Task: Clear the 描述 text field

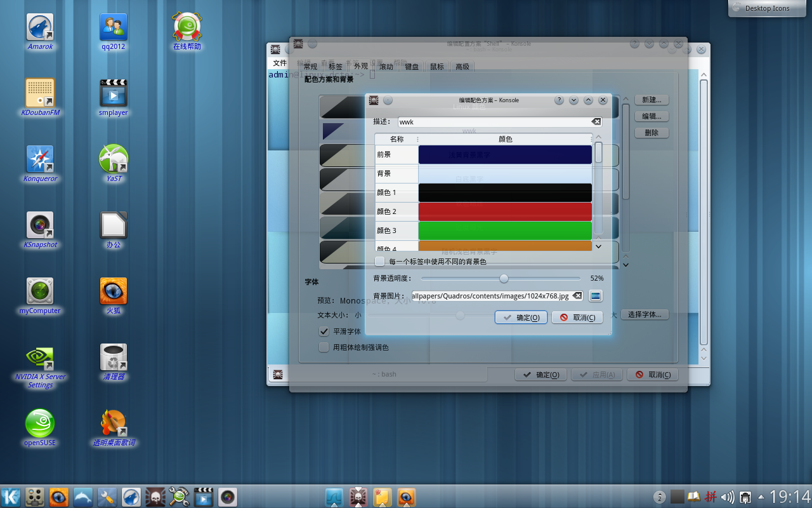Action: (596, 121)
